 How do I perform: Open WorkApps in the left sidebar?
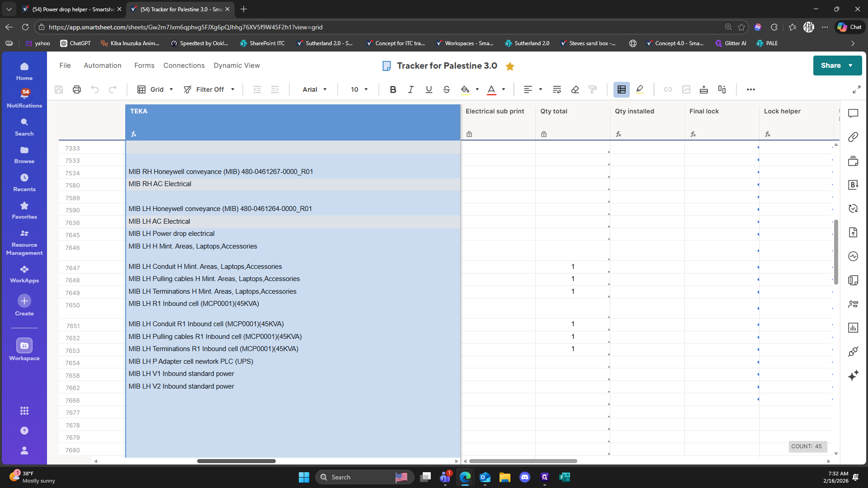point(24,274)
